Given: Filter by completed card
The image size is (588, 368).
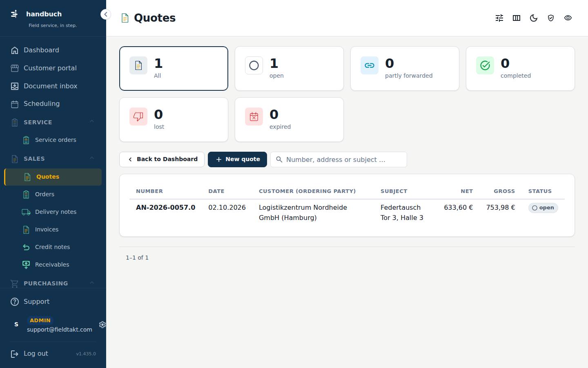Looking at the screenshot, I should (520, 68).
